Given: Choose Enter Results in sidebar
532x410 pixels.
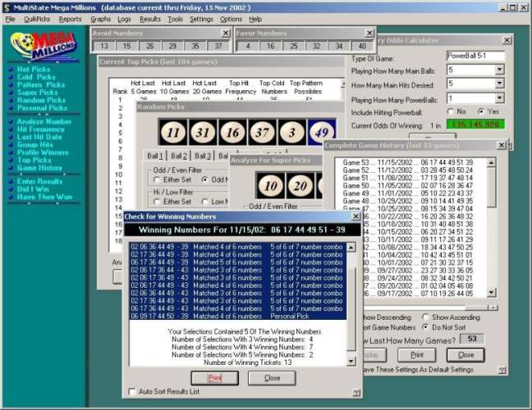Looking at the screenshot, I should pos(39,181).
